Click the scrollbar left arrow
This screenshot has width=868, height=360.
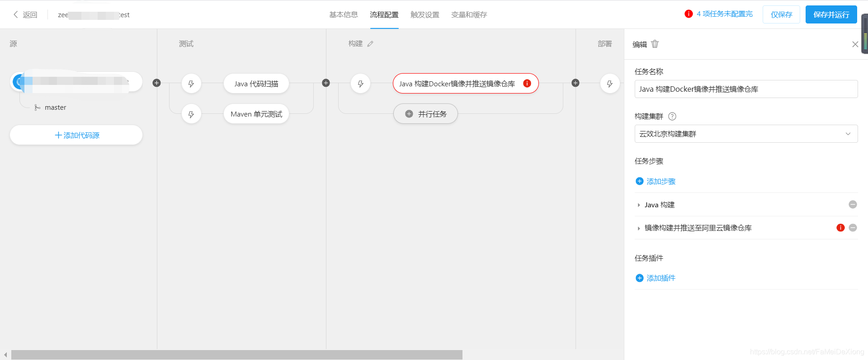coord(5,355)
